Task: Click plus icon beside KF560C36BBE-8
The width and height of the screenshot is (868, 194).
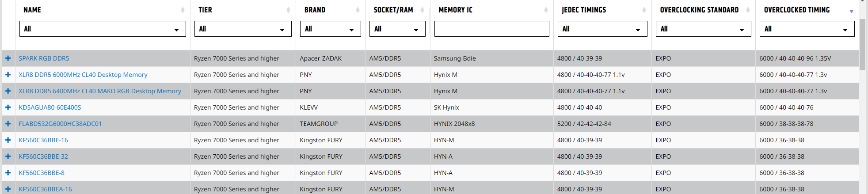Action: coord(8,173)
